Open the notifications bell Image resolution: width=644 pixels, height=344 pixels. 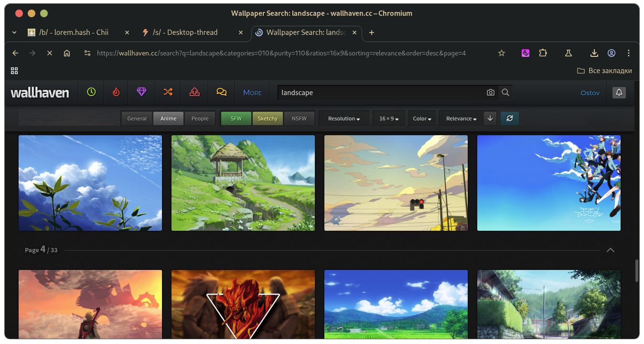pyautogui.click(x=619, y=93)
